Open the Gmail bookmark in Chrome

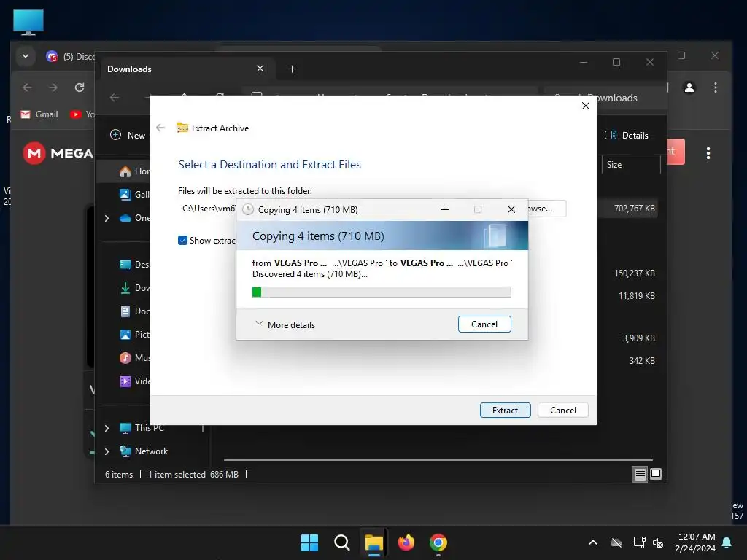point(39,114)
